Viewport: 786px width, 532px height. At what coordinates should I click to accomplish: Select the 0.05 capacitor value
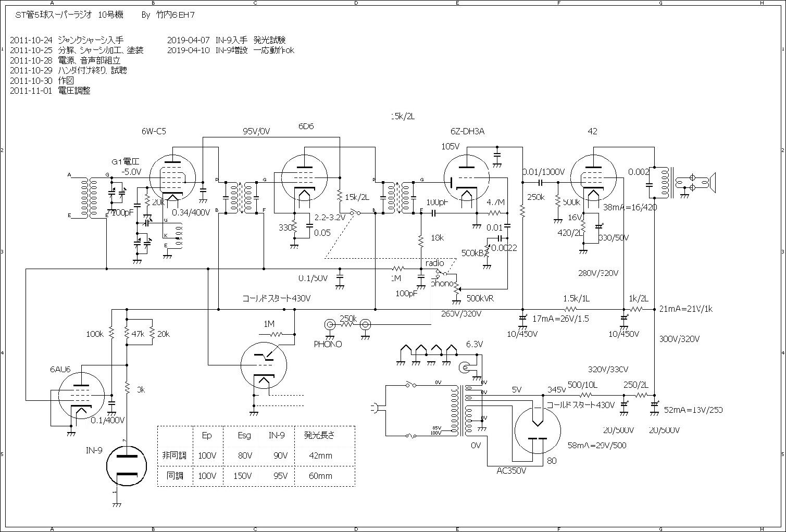[322, 233]
